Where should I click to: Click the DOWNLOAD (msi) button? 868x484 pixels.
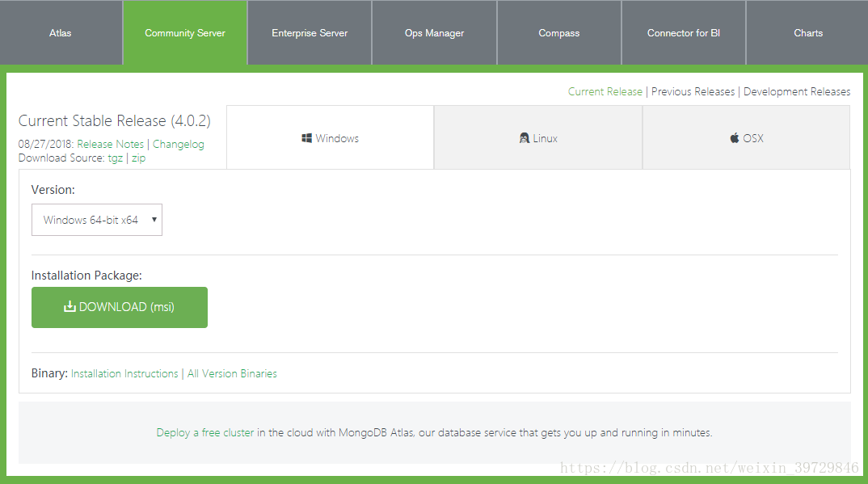pos(120,307)
